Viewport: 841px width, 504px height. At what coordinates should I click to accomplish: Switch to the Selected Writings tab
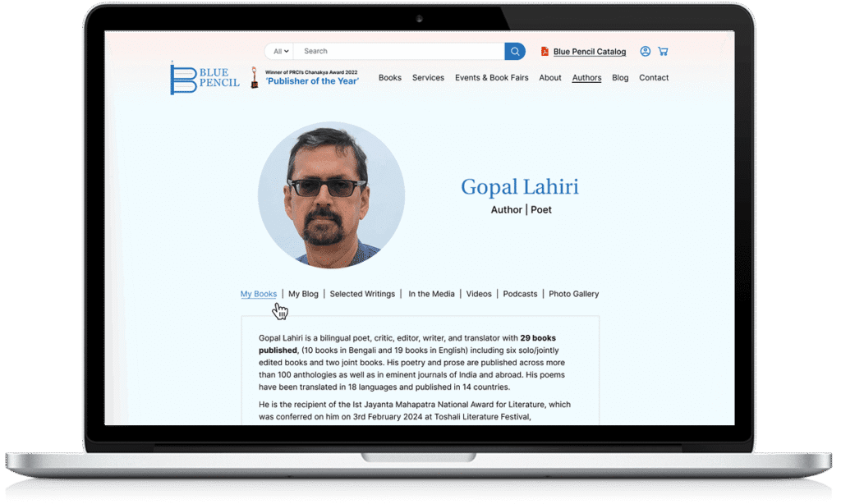361,294
